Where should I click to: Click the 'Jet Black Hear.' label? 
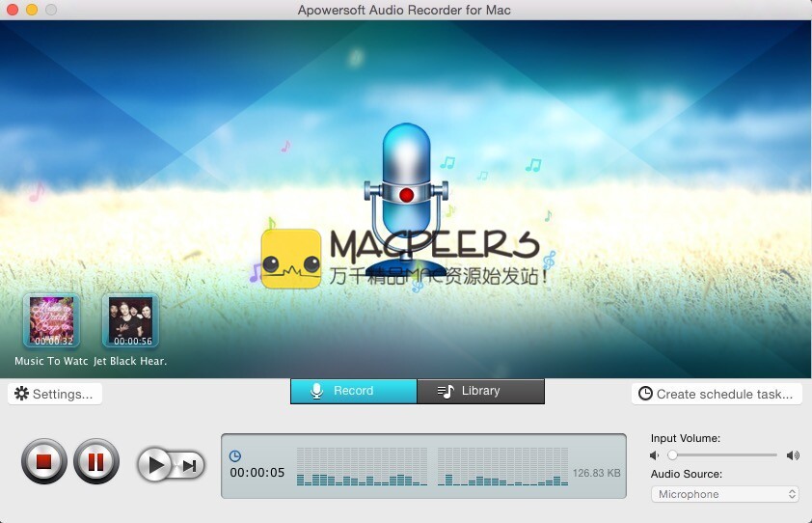pyautogui.click(x=130, y=361)
